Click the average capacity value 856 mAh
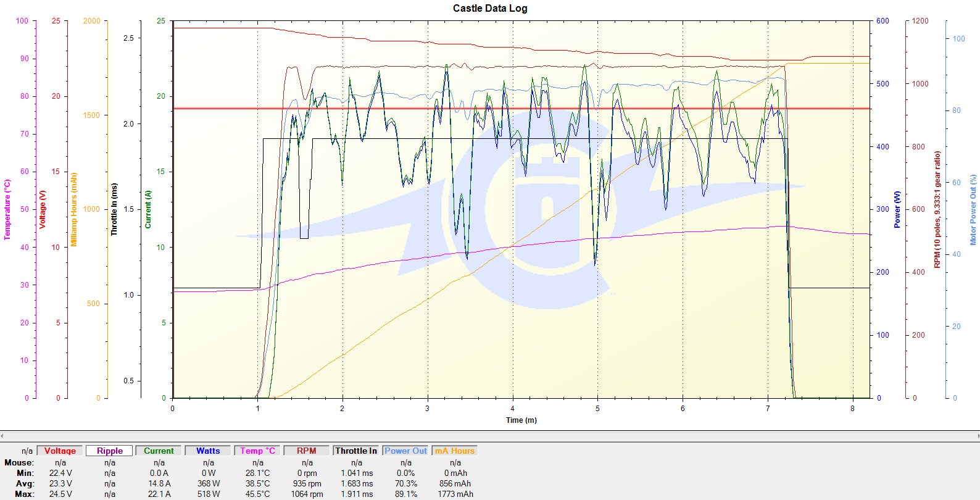980x500 pixels. 455,483
